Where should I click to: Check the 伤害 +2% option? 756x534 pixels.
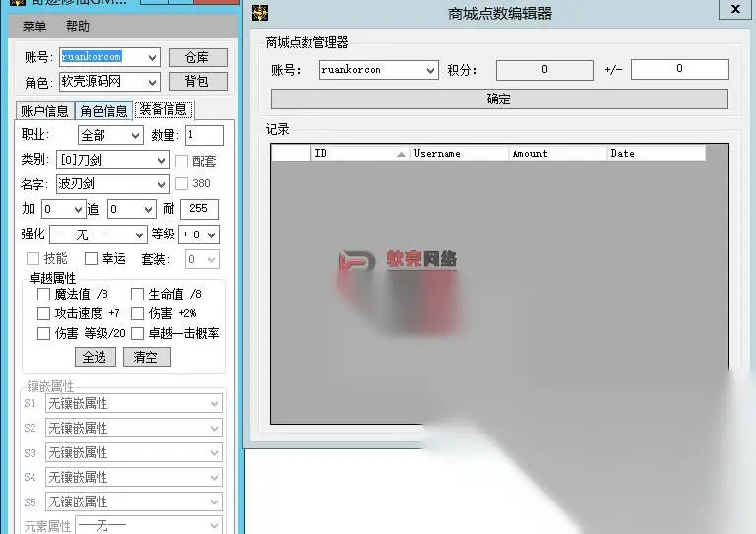[137, 313]
